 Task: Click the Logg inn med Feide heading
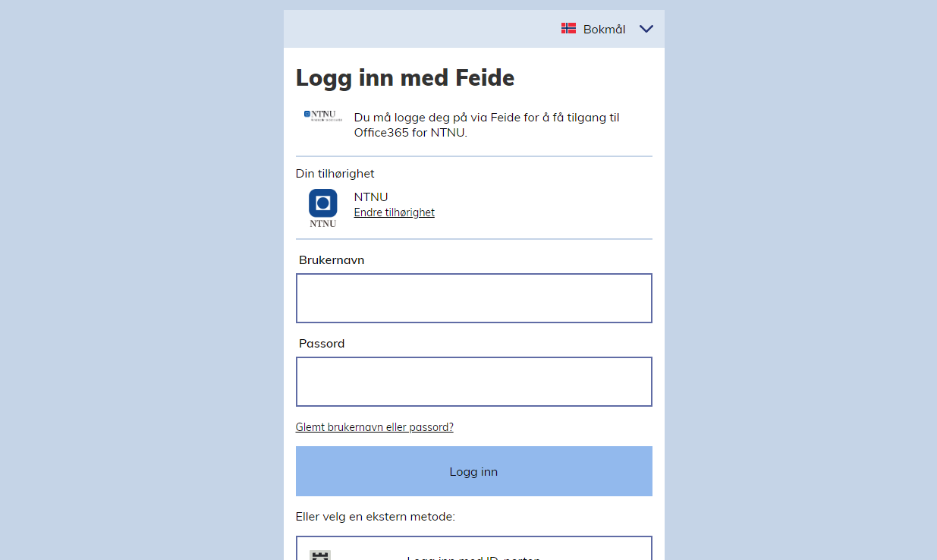pyautogui.click(x=405, y=77)
